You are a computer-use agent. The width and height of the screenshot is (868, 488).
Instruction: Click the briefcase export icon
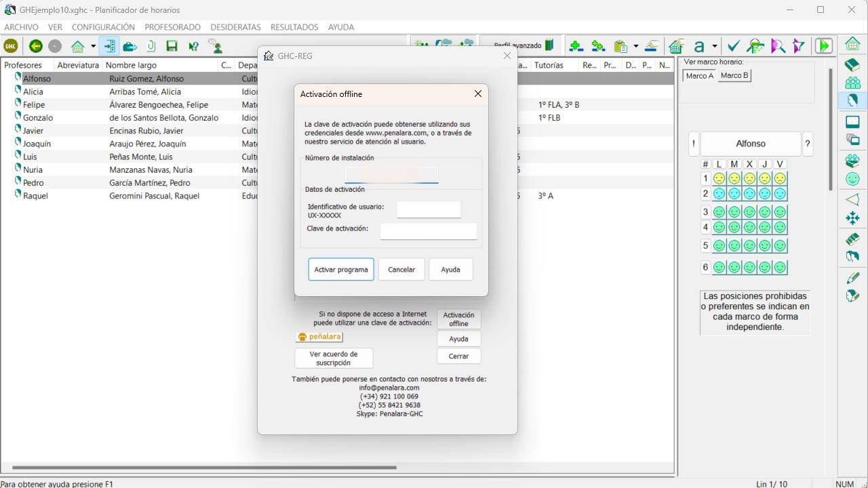click(x=130, y=46)
